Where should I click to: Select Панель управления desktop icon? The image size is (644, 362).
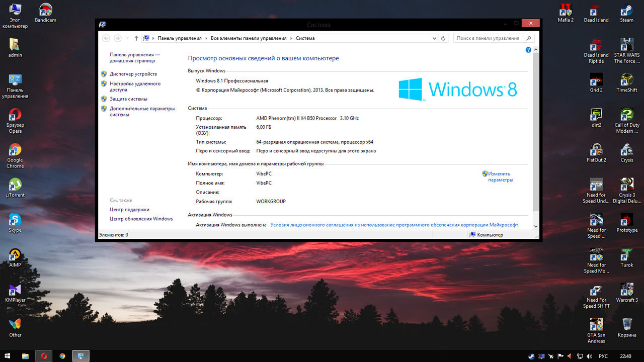[x=15, y=86]
